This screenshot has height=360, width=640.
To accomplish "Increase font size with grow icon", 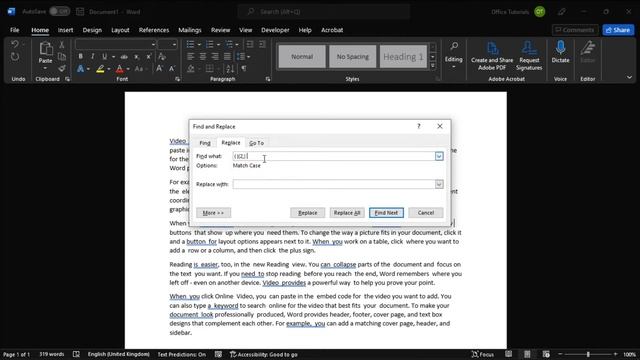I will [x=159, y=69].
